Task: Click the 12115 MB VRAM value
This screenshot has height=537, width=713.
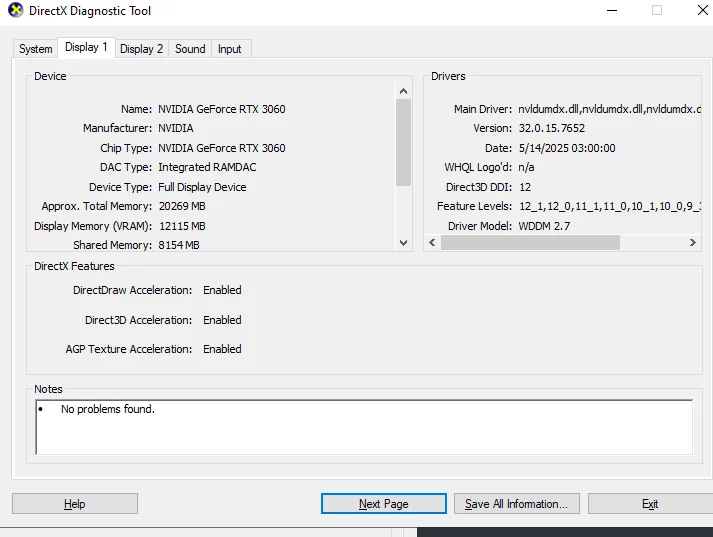Action: point(182,226)
